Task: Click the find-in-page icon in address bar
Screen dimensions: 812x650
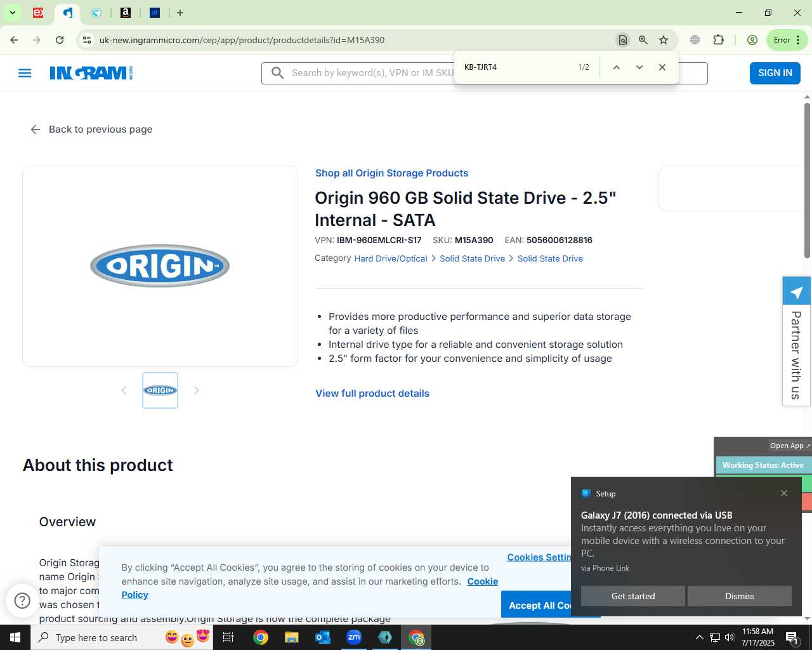Action: (623, 40)
